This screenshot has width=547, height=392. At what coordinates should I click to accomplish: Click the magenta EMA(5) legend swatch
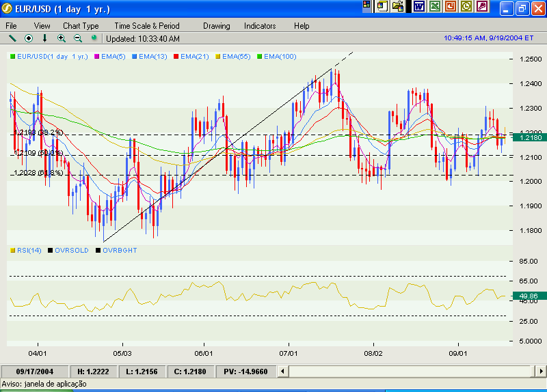click(96, 57)
